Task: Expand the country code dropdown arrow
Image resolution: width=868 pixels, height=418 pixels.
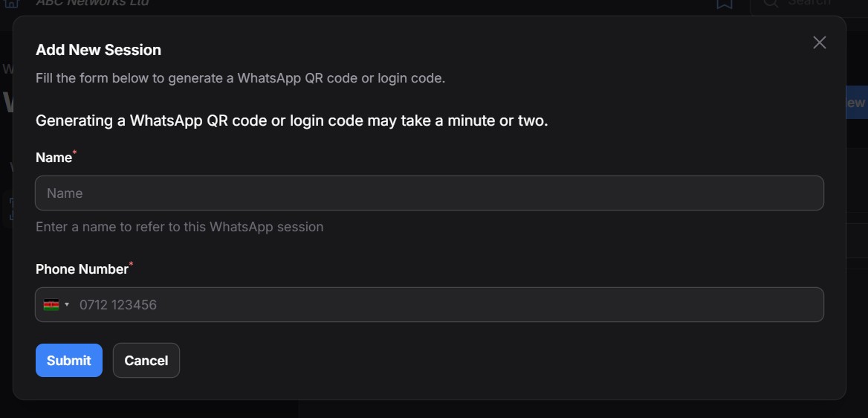Action: tap(67, 305)
